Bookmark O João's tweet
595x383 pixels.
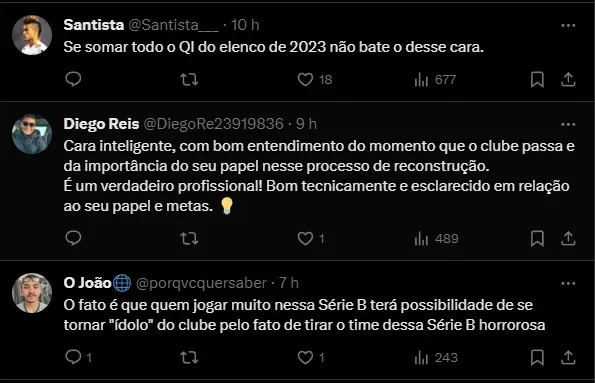tap(537, 357)
